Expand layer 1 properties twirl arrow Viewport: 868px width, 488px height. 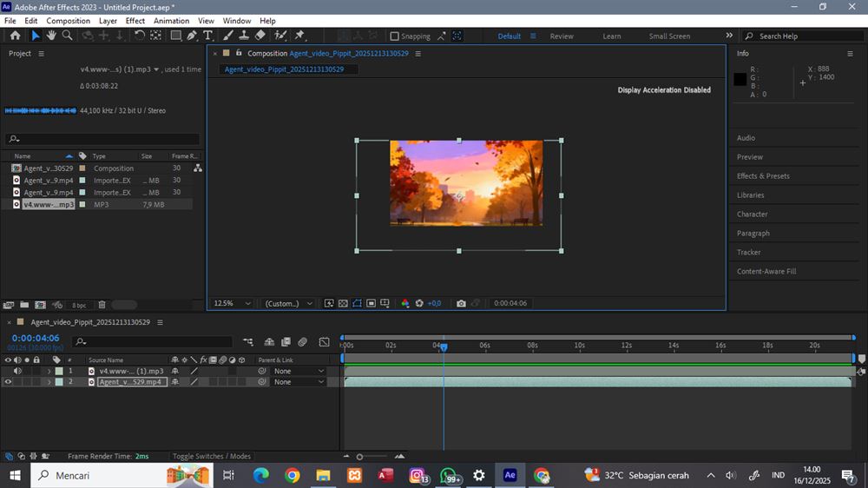(49, 371)
